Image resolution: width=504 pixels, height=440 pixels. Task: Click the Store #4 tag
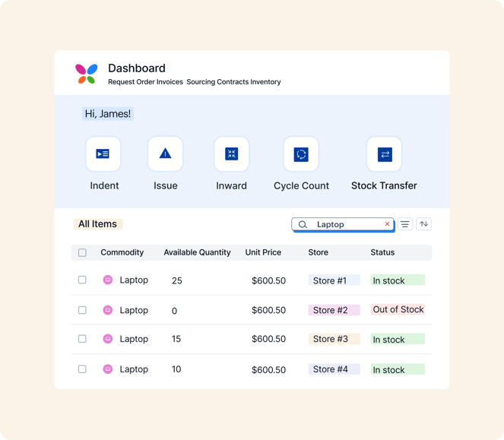[x=334, y=369]
